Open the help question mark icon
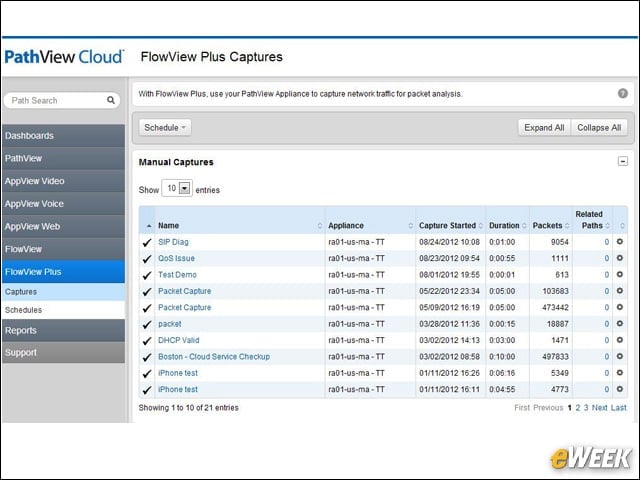 [622, 93]
